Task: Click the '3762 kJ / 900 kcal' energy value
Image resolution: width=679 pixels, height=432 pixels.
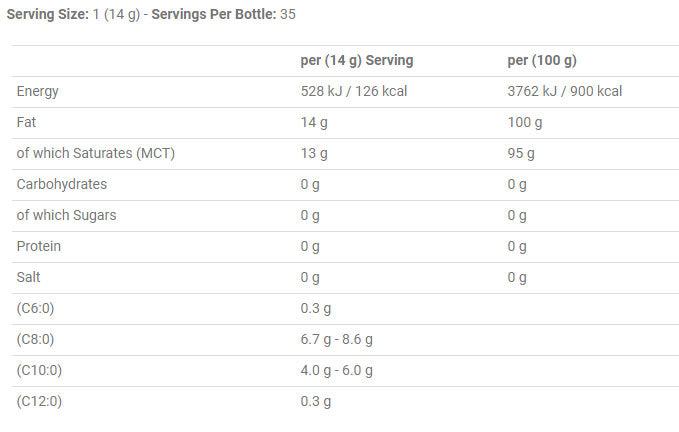Action: (564, 91)
